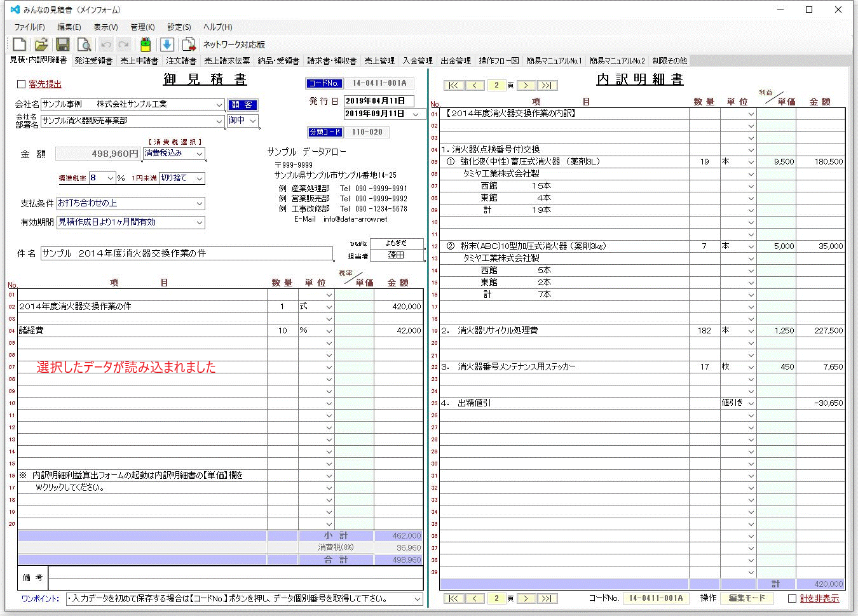
Task: Click the green pencil-holder toolbar icon
Action: click(x=146, y=44)
